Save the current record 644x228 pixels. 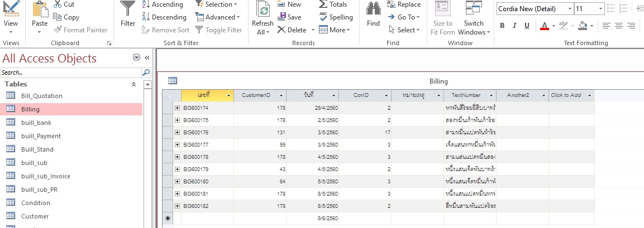tap(289, 17)
